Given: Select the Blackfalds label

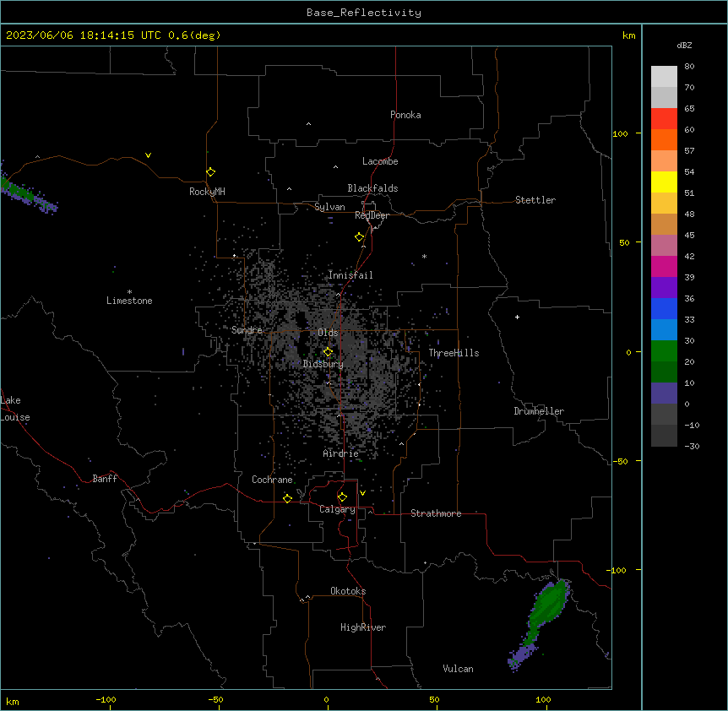Looking at the screenshot, I should click(372, 188).
